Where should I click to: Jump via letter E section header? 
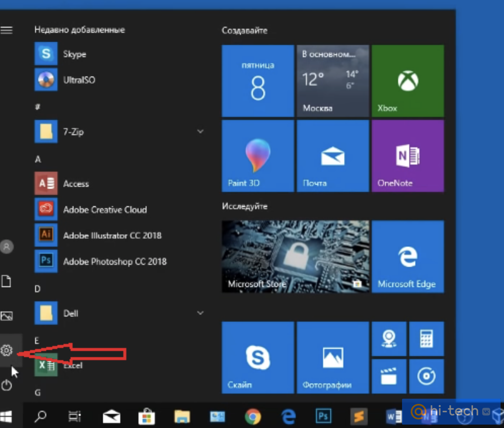(37, 341)
